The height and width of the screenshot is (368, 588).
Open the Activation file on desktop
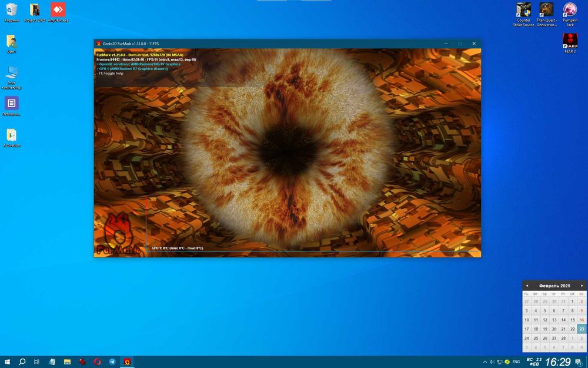pyautogui.click(x=12, y=138)
